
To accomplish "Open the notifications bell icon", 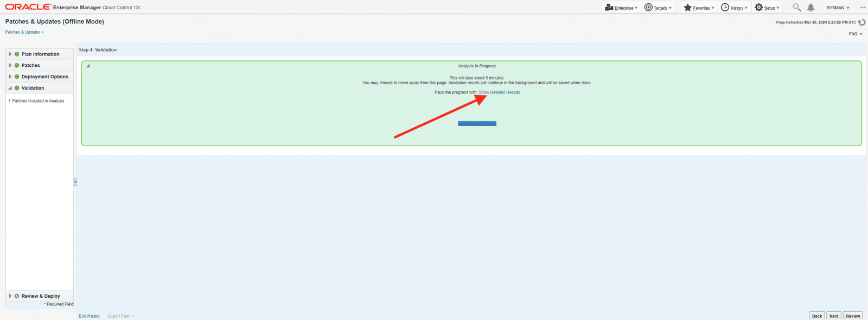I will pos(810,8).
